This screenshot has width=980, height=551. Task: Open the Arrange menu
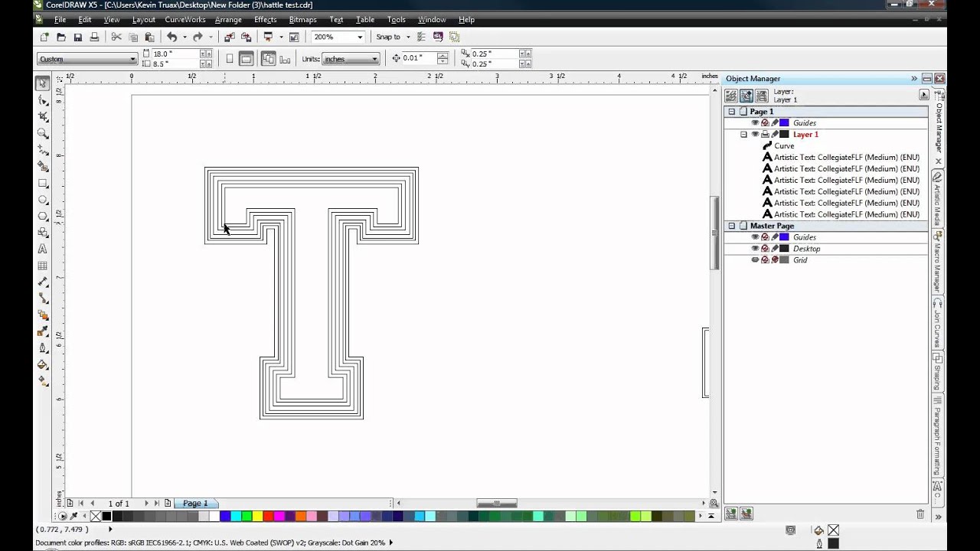tap(228, 19)
